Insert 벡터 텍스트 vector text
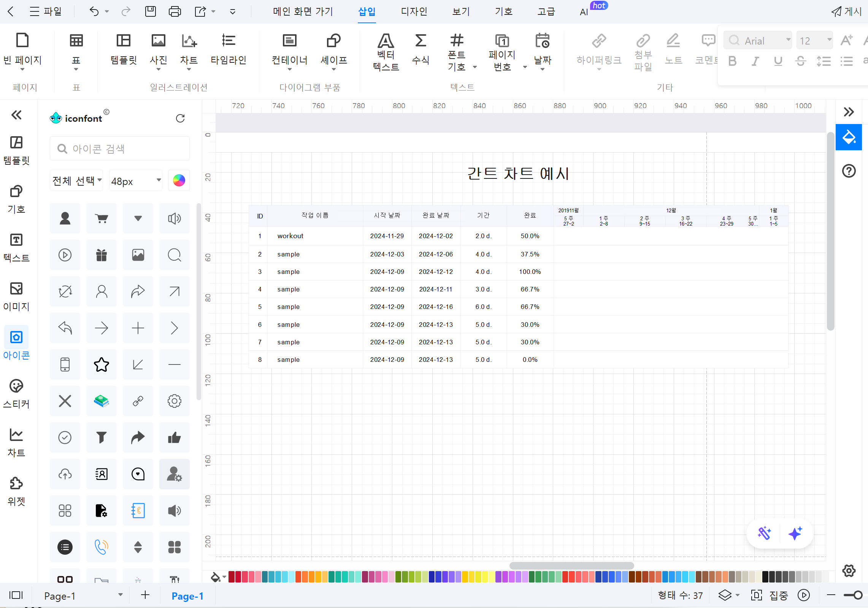 click(386, 52)
